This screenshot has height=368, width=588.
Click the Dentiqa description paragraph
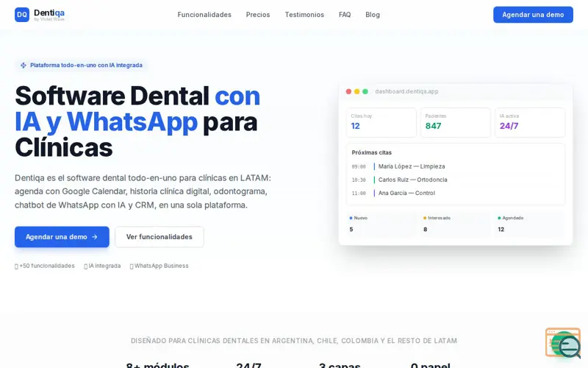(143, 191)
